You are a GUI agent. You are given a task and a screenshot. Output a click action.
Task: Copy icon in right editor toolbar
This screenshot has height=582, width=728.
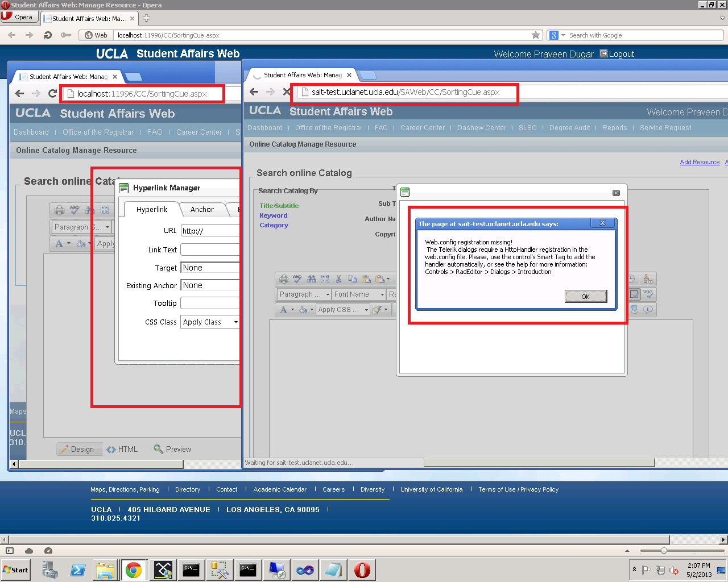pyautogui.click(x=352, y=279)
